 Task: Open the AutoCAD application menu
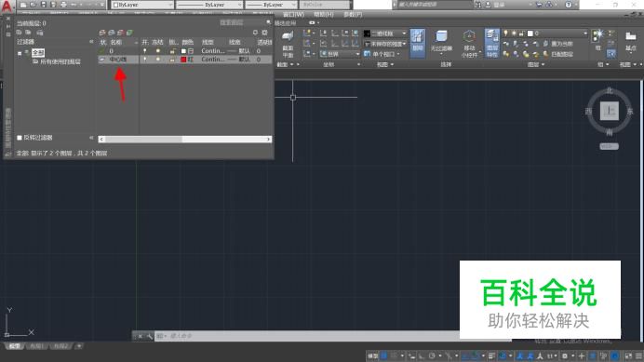point(7,6)
